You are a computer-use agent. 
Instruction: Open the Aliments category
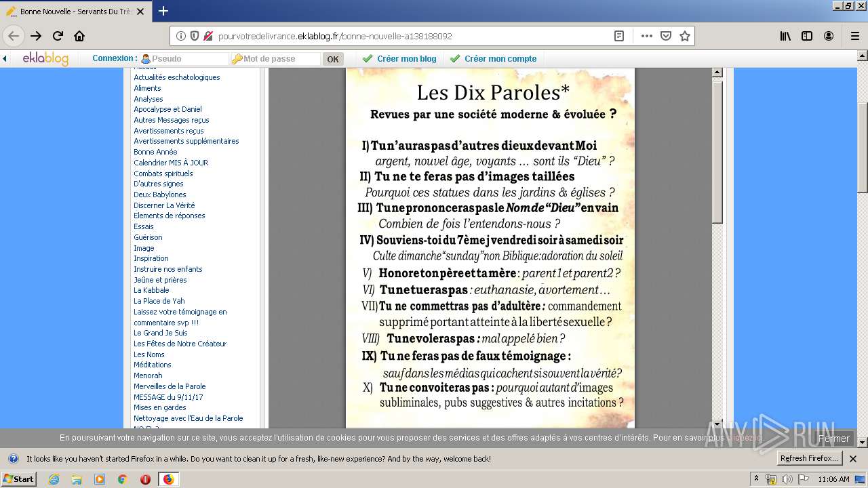click(x=147, y=88)
